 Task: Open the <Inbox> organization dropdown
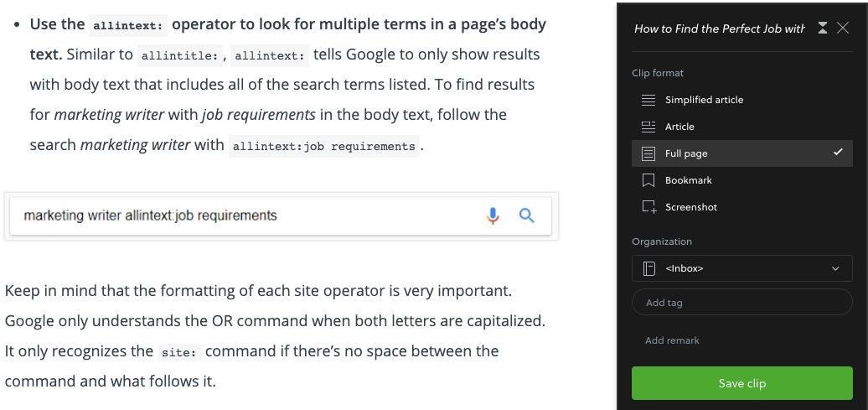tap(741, 268)
